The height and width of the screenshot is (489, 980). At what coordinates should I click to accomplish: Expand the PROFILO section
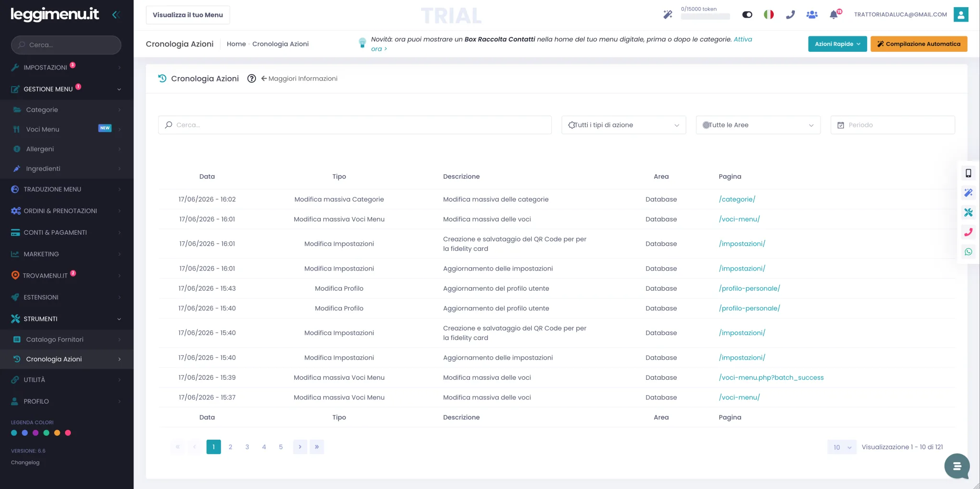click(x=67, y=401)
